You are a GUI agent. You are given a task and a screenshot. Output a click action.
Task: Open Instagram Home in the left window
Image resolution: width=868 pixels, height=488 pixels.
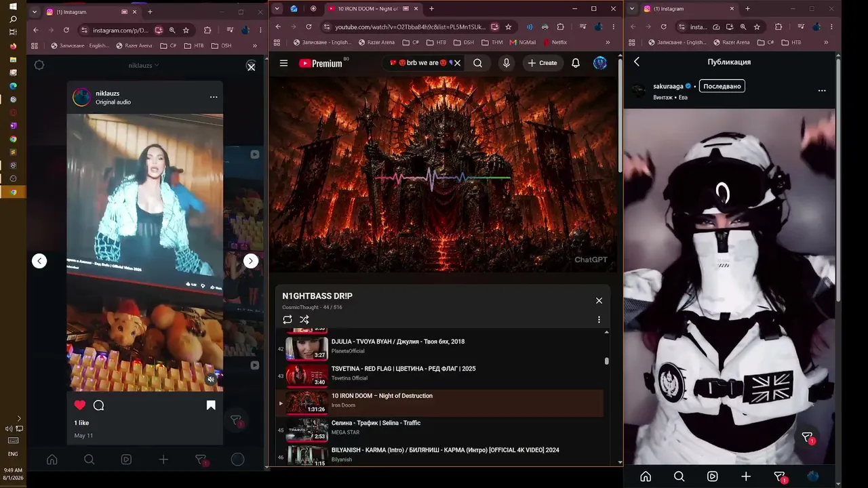(52, 459)
